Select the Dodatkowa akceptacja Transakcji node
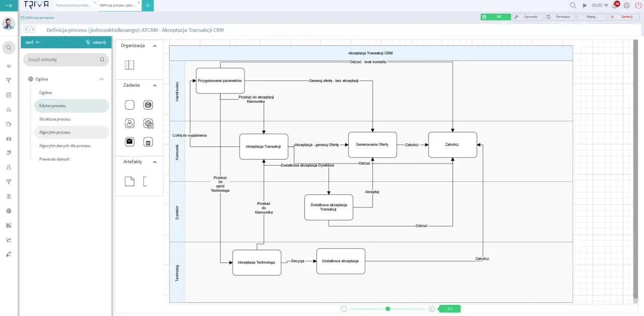The height and width of the screenshot is (316, 644). point(329,207)
